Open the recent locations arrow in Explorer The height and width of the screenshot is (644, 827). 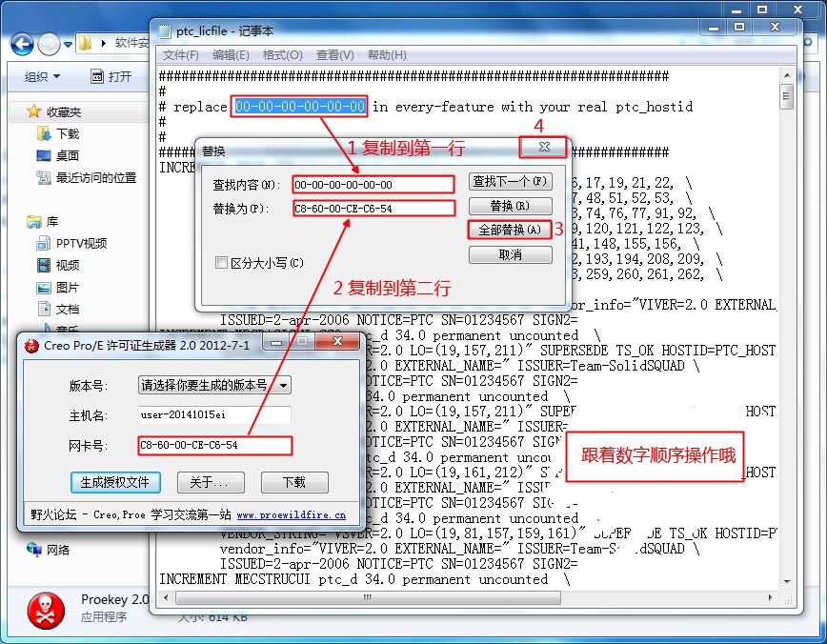click(68, 45)
